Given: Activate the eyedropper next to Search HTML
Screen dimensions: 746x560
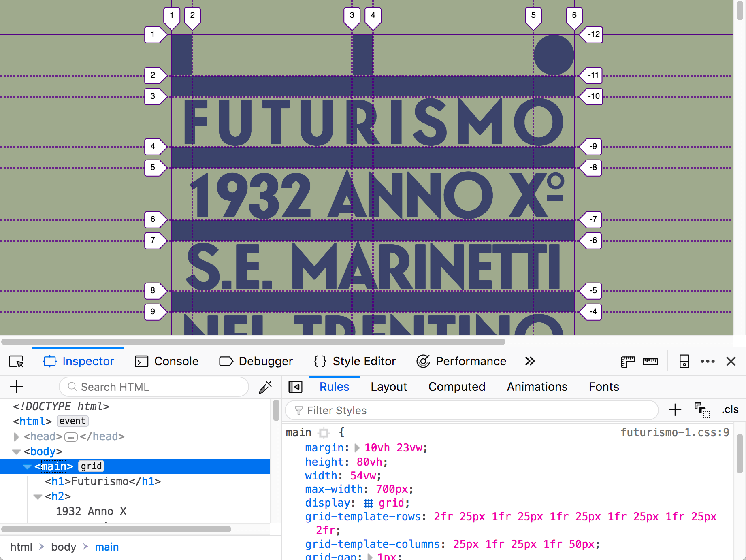Looking at the screenshot, I should click(264, 387).
